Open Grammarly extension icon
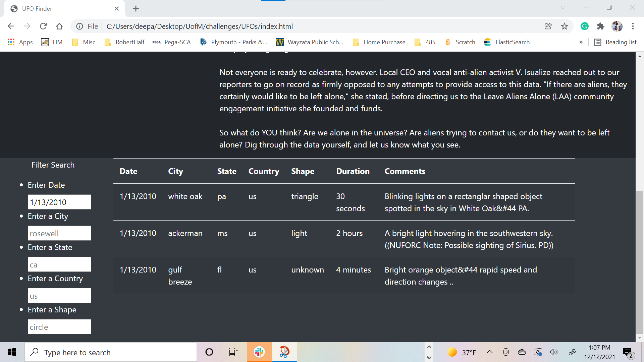Image resolution: width=644 pixels, height=362 pixels. point(584,26)
